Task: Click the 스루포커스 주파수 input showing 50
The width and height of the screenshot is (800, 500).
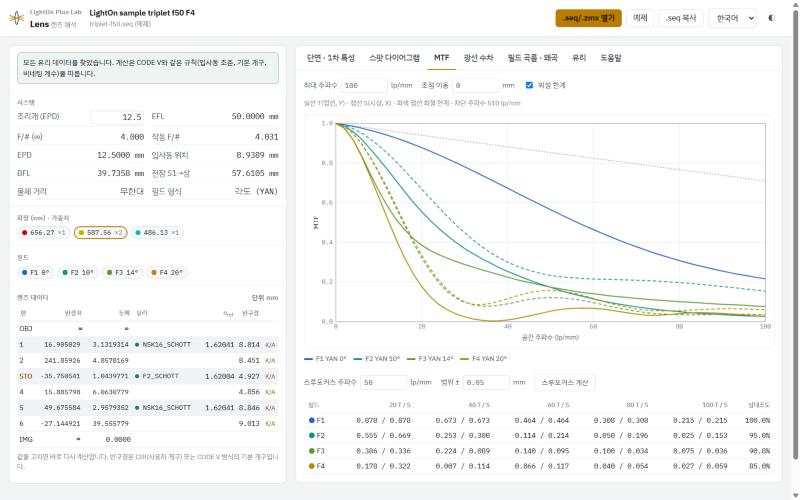Action: click(383, 382)
